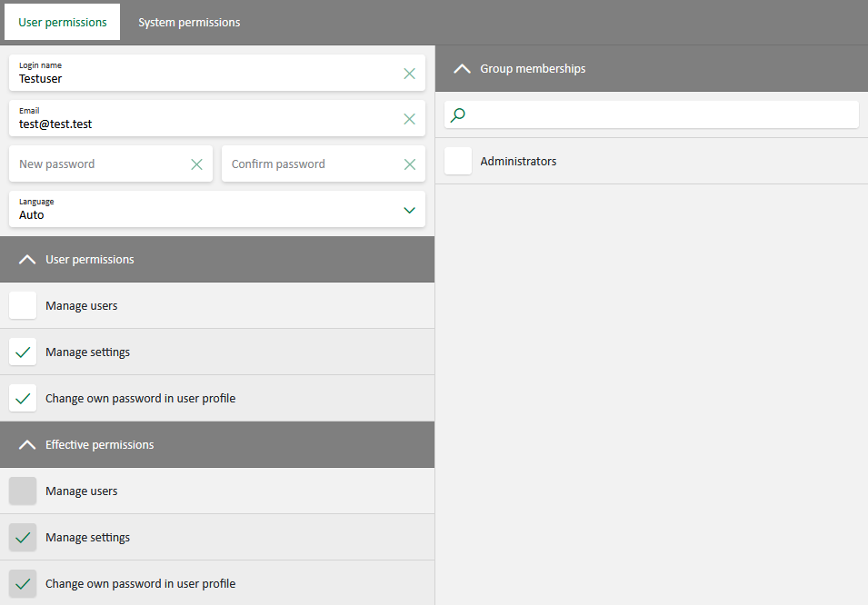The image size is (868, 605).
Task: Collapse the Group memberships panel
Action: click(462, 69)
